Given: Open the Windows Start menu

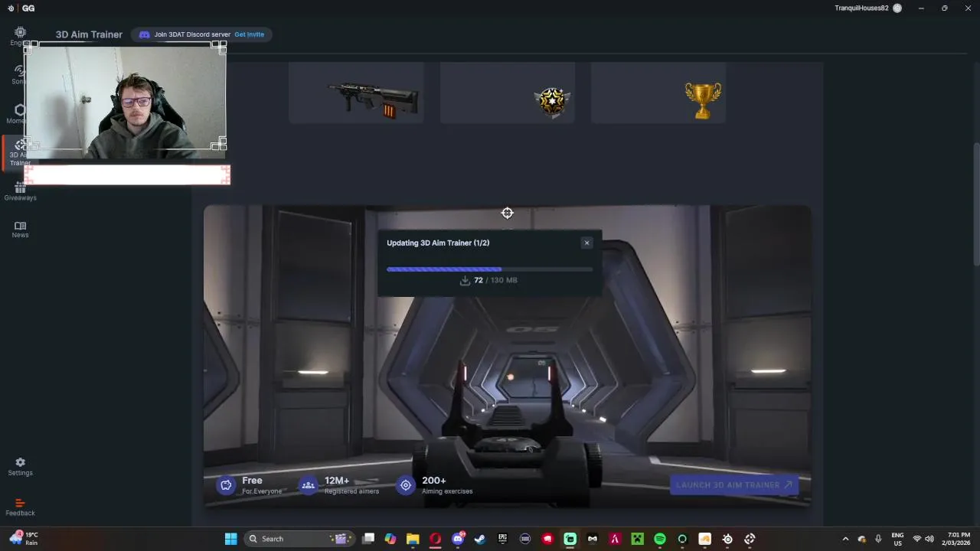Looking at the screenshot, I should 230,539.
